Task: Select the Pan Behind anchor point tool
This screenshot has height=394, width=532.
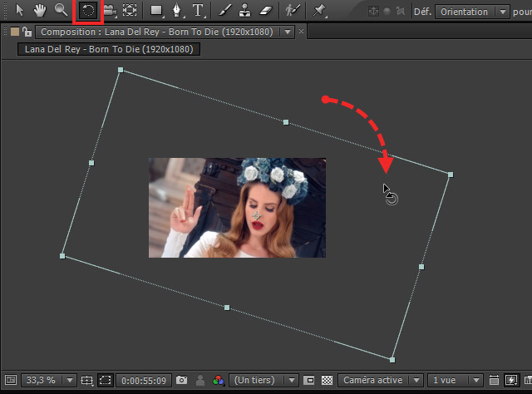Action: pyautogui.click(x=130, y=11)
